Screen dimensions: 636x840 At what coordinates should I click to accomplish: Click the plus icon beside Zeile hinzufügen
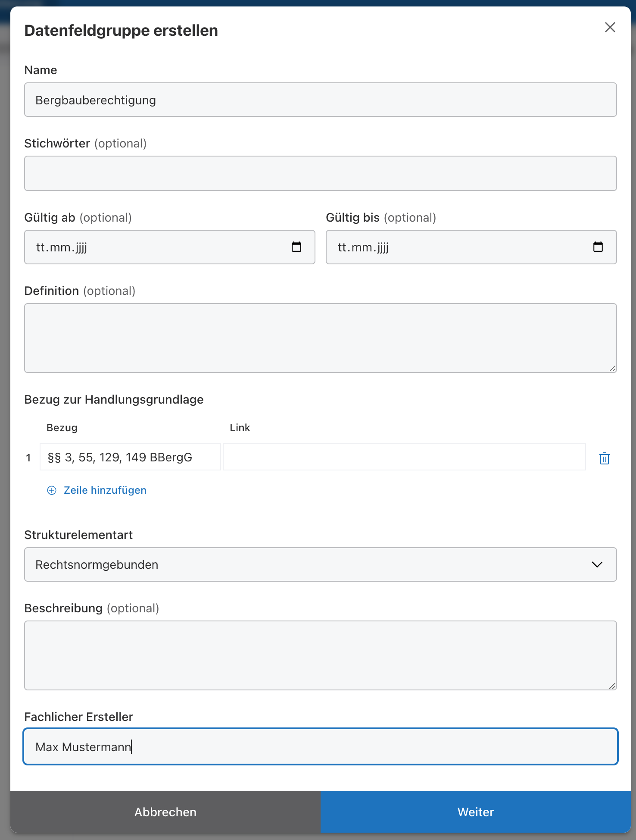point(52,490)
